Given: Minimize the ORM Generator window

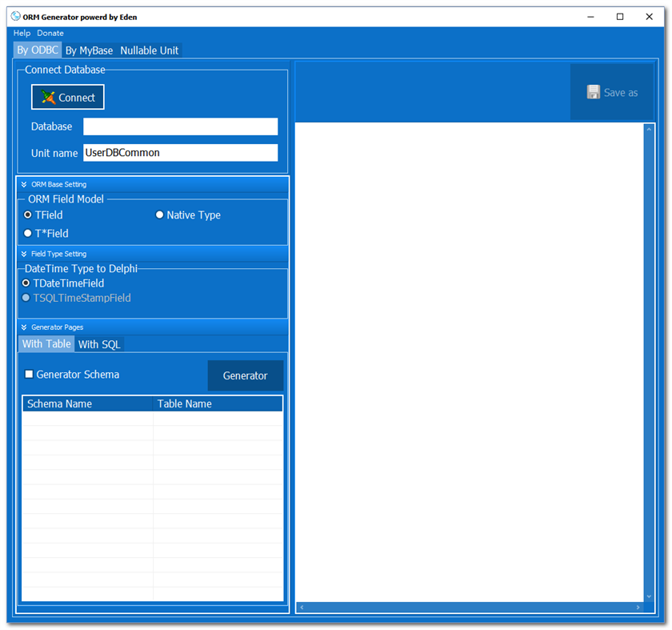Looking at the screenshot, I should point(590,17).
